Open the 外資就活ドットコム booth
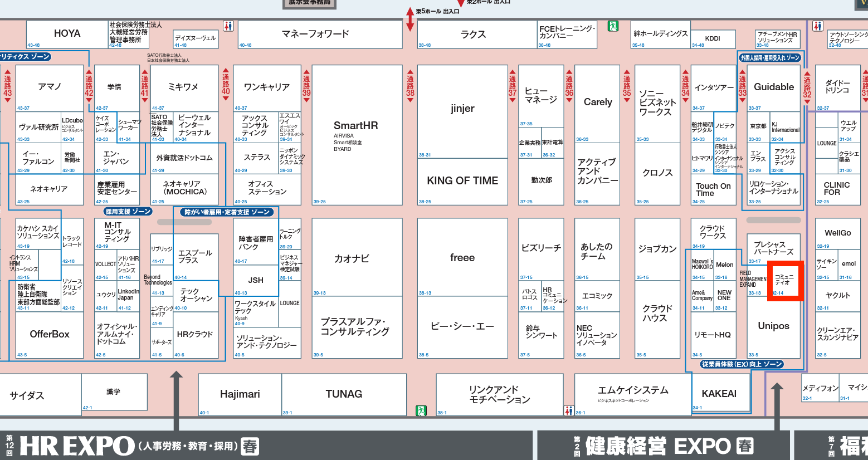Image resolution: width=868 pixels, height=460 pixels. pos(184,158)
